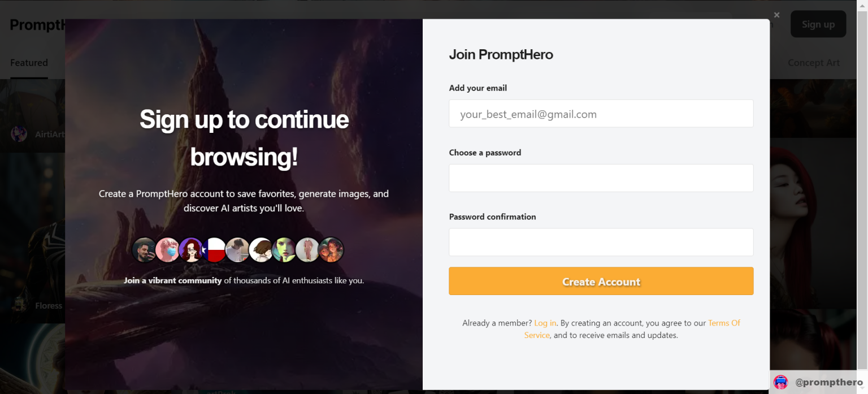Open AirtiArt's profile avatar
The width and height of the screenshot is (868, 394).
19,133
